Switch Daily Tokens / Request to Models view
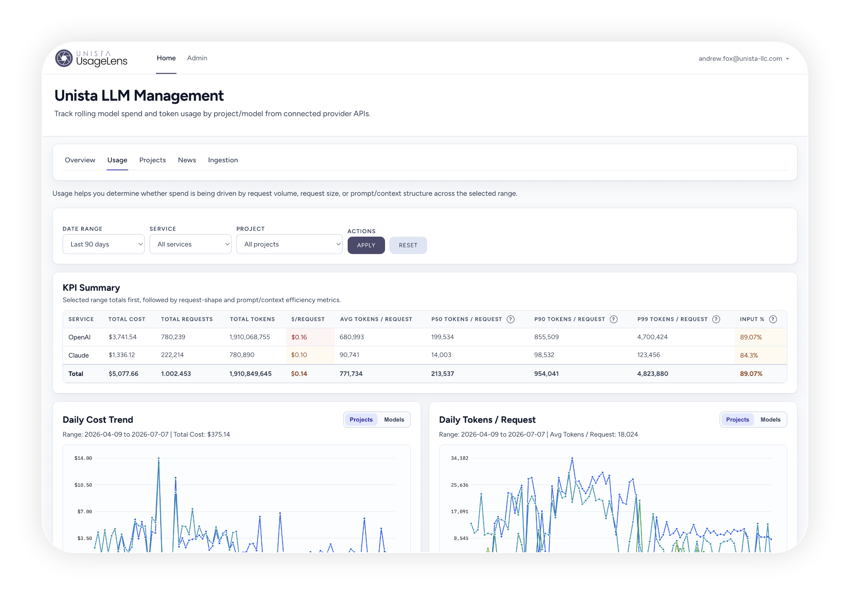This screenshot has height=616, width=850. click(x=771, y=419)
